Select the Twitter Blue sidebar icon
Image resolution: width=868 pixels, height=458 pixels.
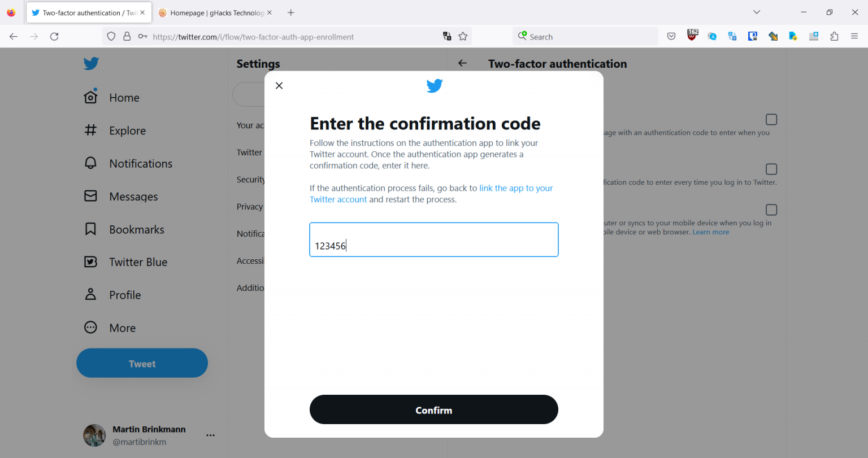[x=90, y=261]
